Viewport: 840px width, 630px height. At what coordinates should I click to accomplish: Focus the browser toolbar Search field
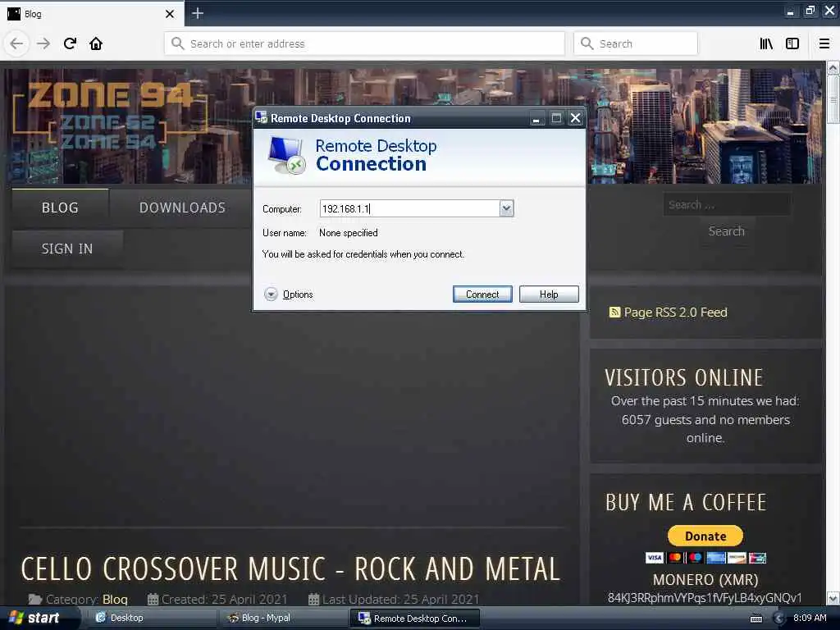[636, 43]
